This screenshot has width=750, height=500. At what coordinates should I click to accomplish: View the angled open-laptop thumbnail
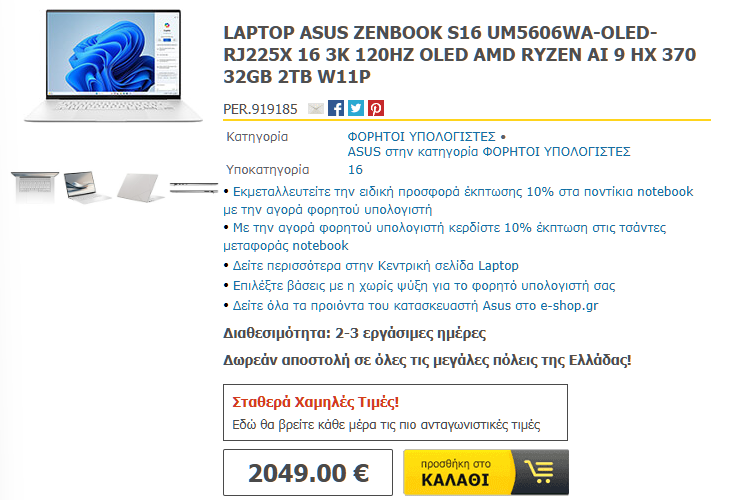(86, 187)
